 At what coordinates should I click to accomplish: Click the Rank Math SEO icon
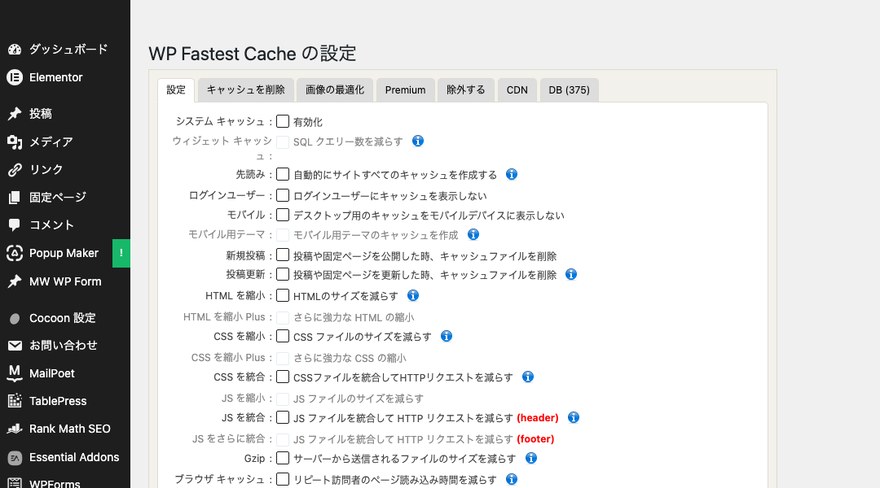coord(15,429)
